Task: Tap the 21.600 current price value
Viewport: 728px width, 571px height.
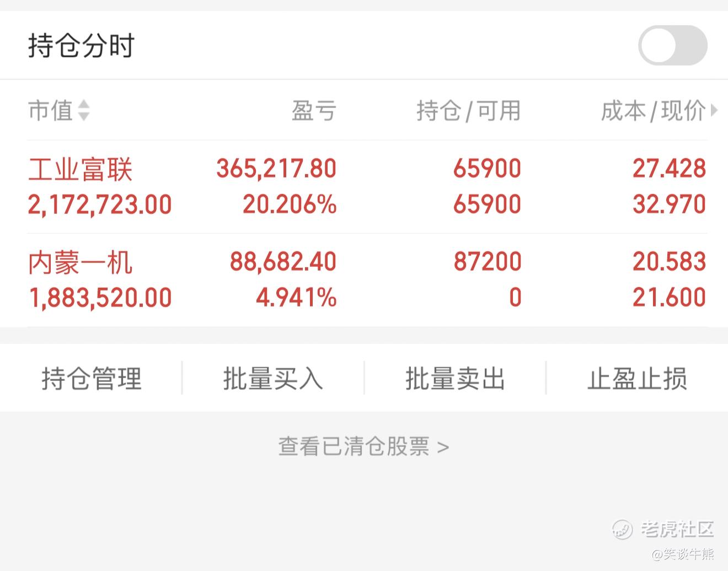Action: 669,298
